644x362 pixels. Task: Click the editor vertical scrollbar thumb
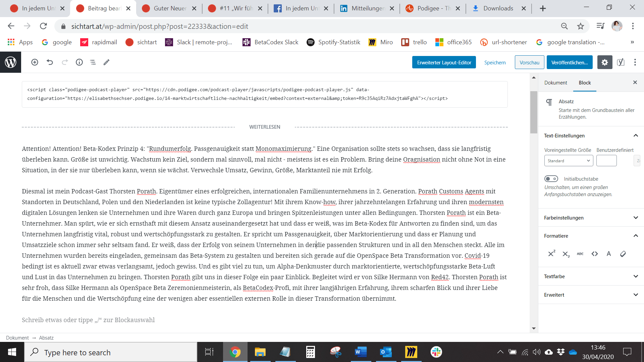click(x=533, y=112)
